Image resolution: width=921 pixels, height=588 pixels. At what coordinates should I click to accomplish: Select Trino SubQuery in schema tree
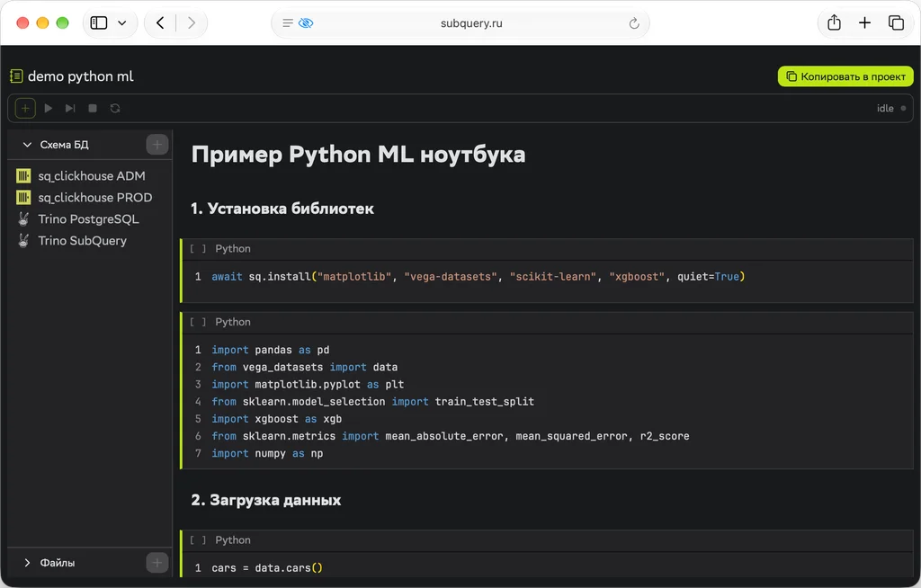coord(82,241)
